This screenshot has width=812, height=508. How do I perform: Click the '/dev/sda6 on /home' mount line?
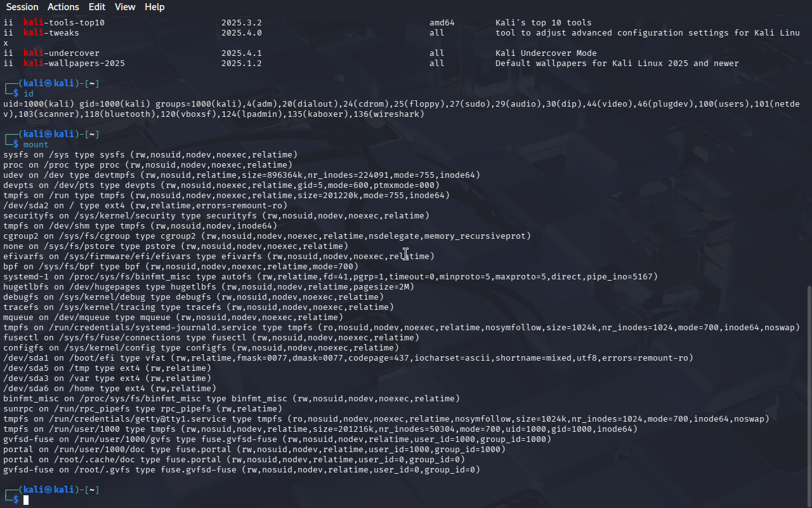tap(110, 389)
